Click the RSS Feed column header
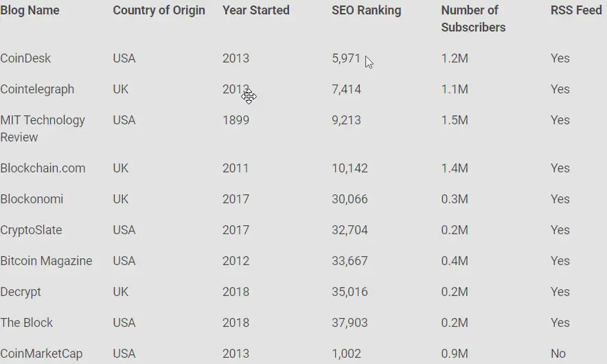607x364 pixels. [x=575, y=10]
